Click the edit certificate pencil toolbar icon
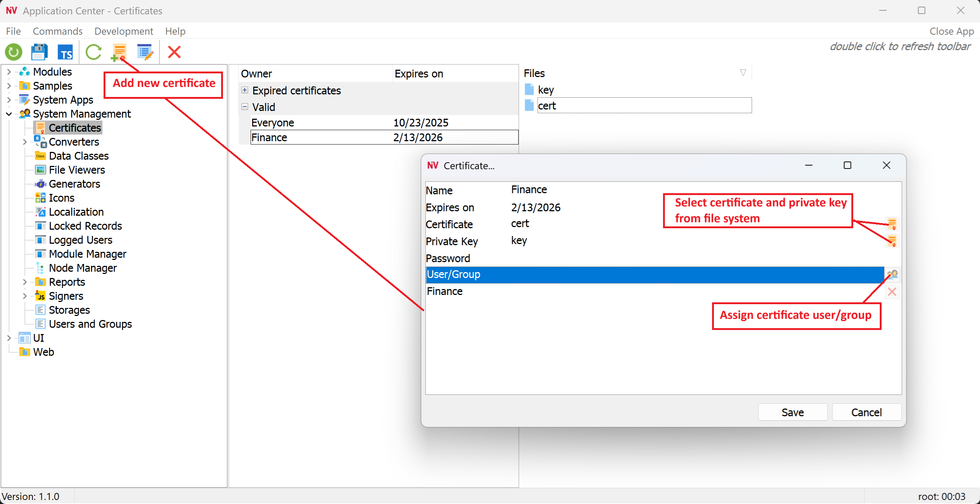The height and width of the screenshot is (504, 980). [x=145, y=52]
